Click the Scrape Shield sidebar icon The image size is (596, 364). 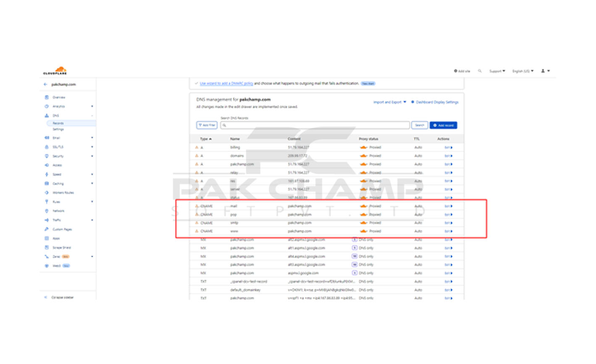(x=47, y=248)
